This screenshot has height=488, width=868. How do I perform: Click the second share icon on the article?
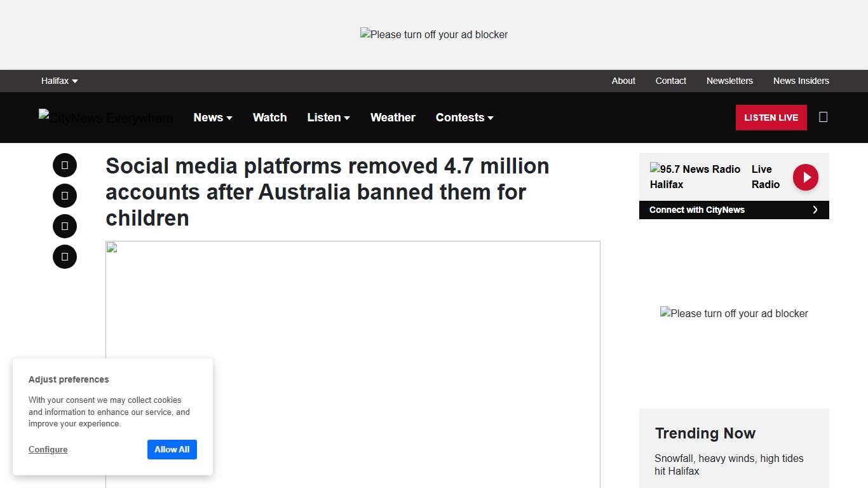point(64,195)
